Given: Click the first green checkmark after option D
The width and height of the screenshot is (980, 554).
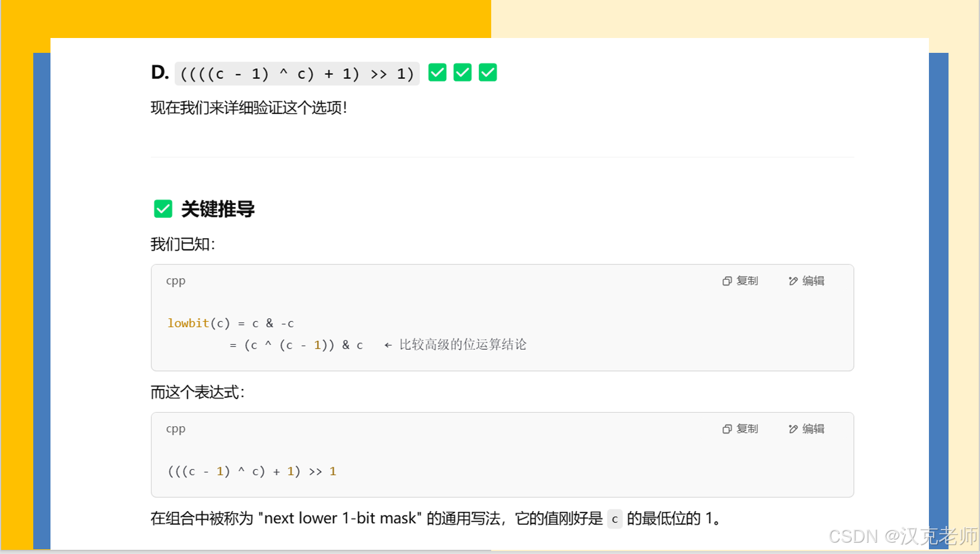Looking at the screenshot, I should coord(437,72).
